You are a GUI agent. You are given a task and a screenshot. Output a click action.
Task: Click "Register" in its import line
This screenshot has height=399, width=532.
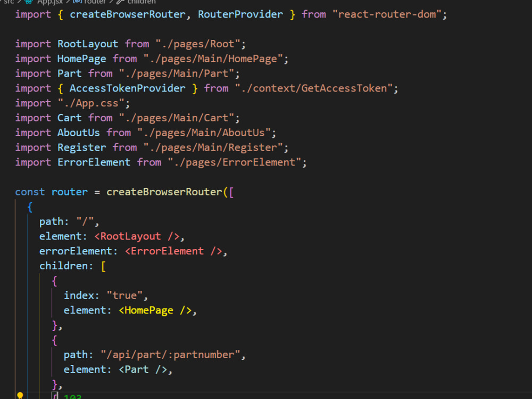82,147
